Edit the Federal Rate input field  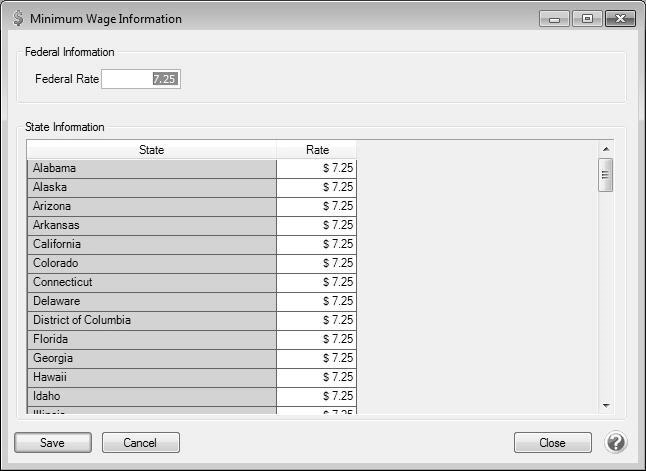pos(140,79)
